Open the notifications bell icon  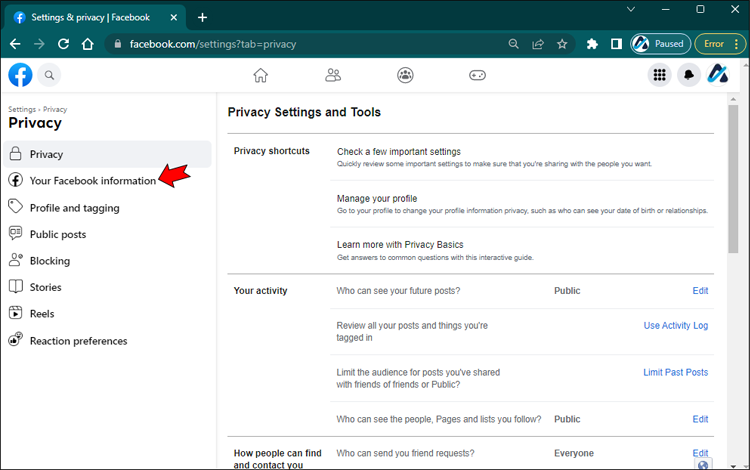tap(689, 75)
